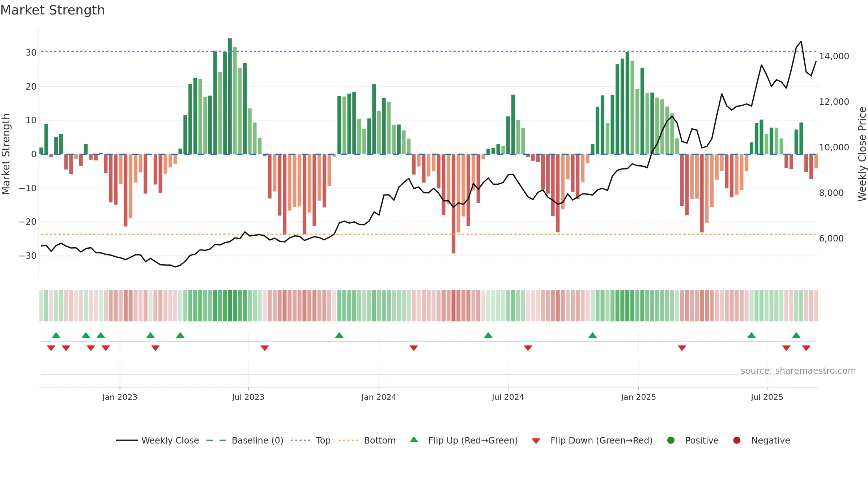Click the Jul 2025 axis label
This screenshot has width=868, height=488.
[767, 397]
